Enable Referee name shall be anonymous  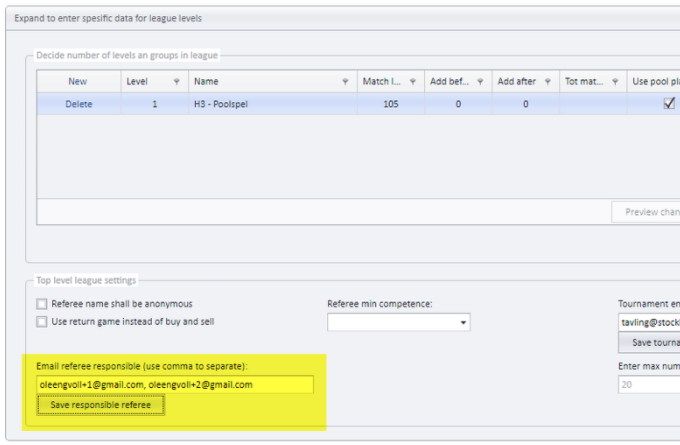click(x=42, y=304)
